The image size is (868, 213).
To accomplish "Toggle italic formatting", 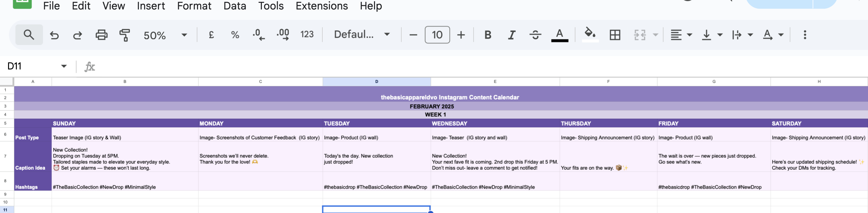I will pyautogui.click(x=511, y=35).
